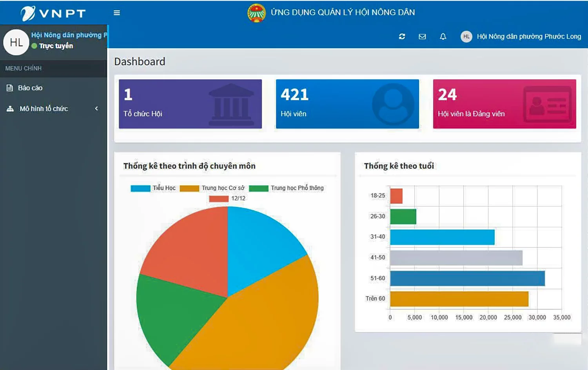Open the notification bell icon

click(x=443, y=36)
